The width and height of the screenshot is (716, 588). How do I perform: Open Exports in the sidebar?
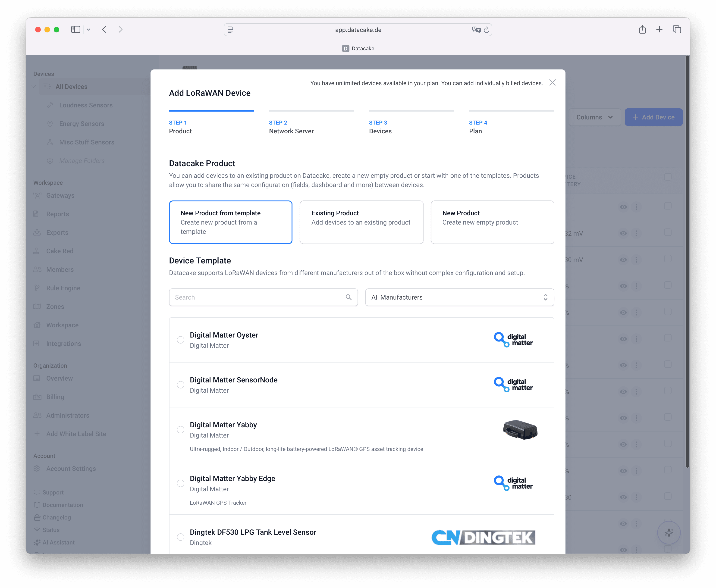point(57,232)
